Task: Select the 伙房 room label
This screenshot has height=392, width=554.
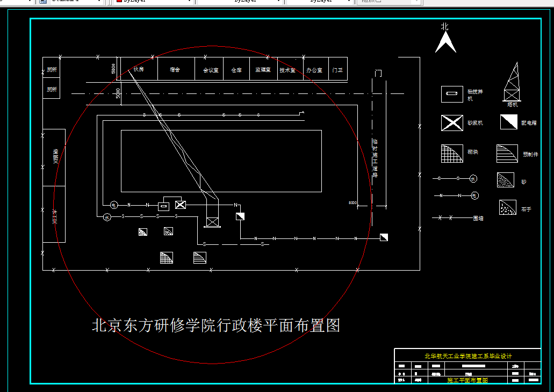Action: point(139,69)
